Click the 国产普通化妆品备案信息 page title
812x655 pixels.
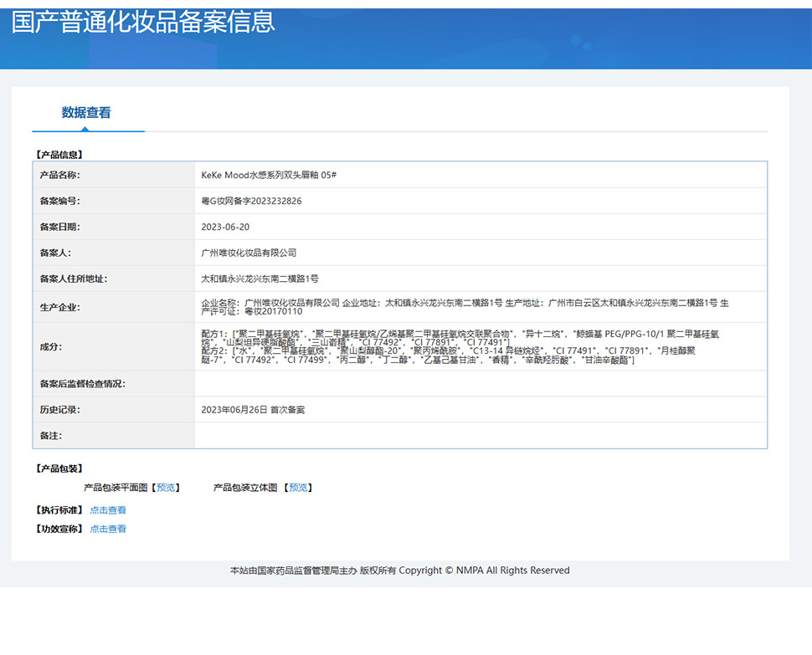coord(143,23)
